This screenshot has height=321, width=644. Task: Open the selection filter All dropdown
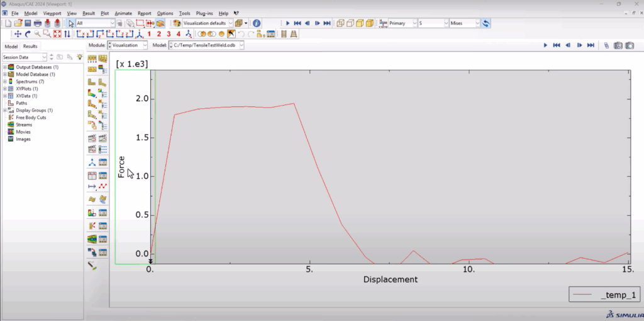[x=96, y=23]
